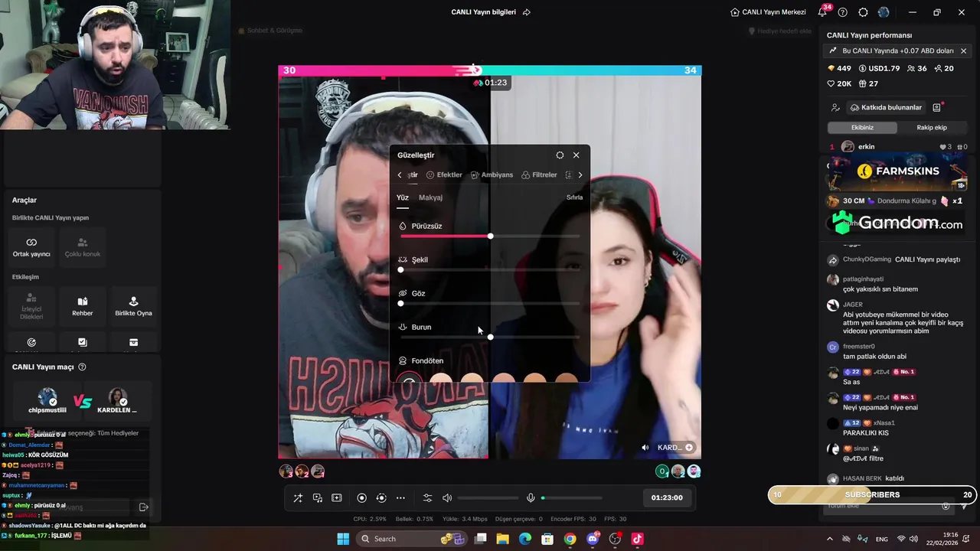The height and width of the screenshot is (551, 980).
Task: Close the Güzelleştir panel
Action: [x=577, y=155]
